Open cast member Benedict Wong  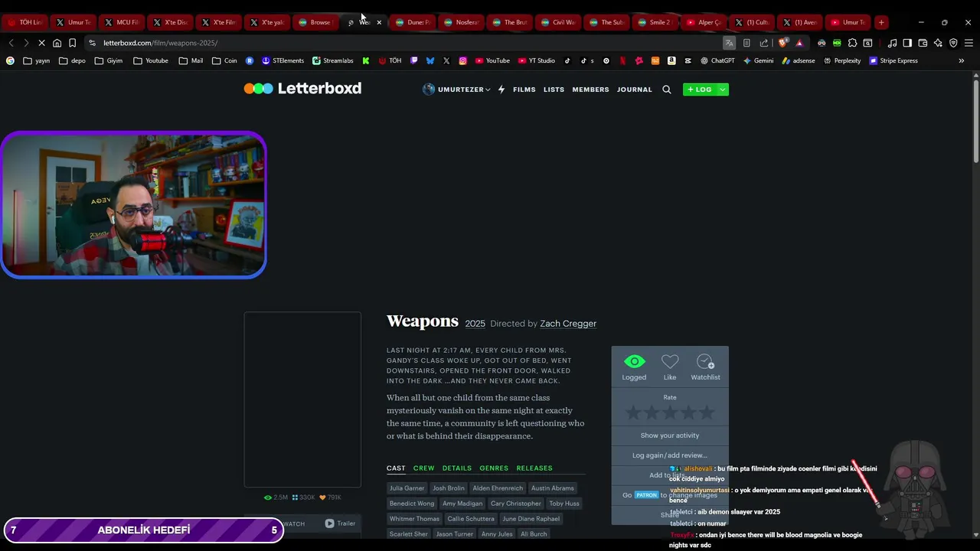412,504
